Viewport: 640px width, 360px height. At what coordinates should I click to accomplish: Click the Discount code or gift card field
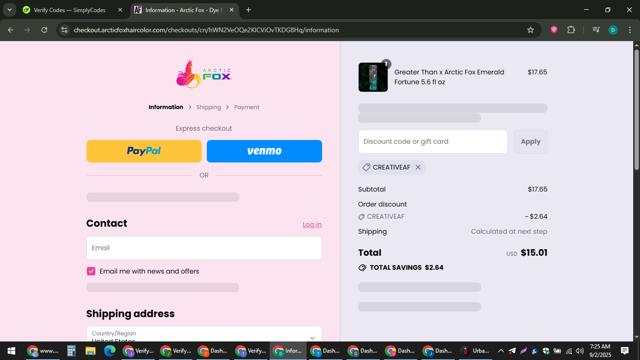pyautogui.click(x=433, y=142)
